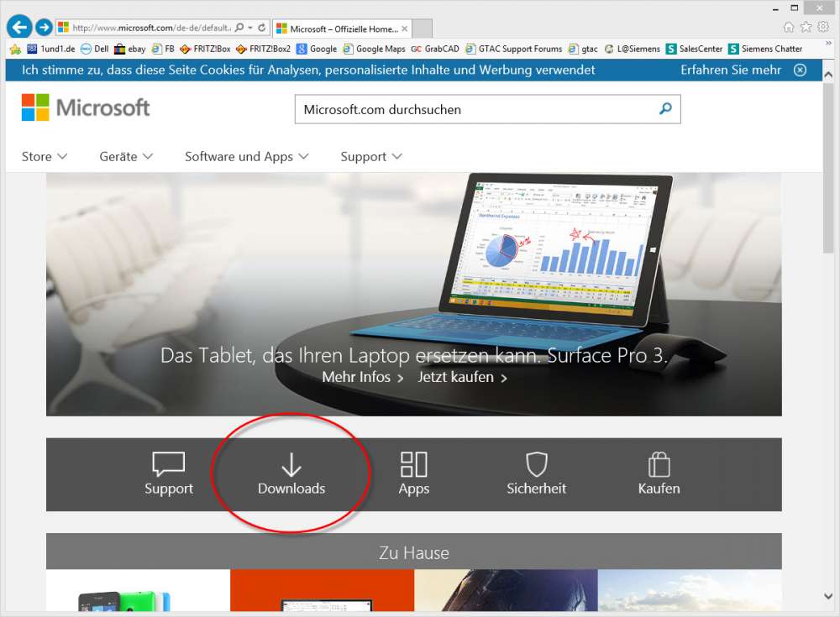Click the browser Back arrow button
The image size is (840, 617).
[x=18, y=28]
